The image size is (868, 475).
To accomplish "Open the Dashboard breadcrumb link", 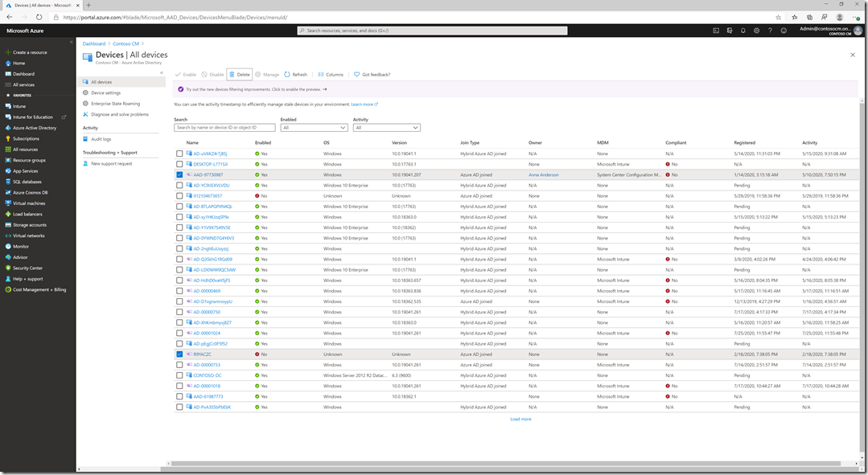I will 93,43.
